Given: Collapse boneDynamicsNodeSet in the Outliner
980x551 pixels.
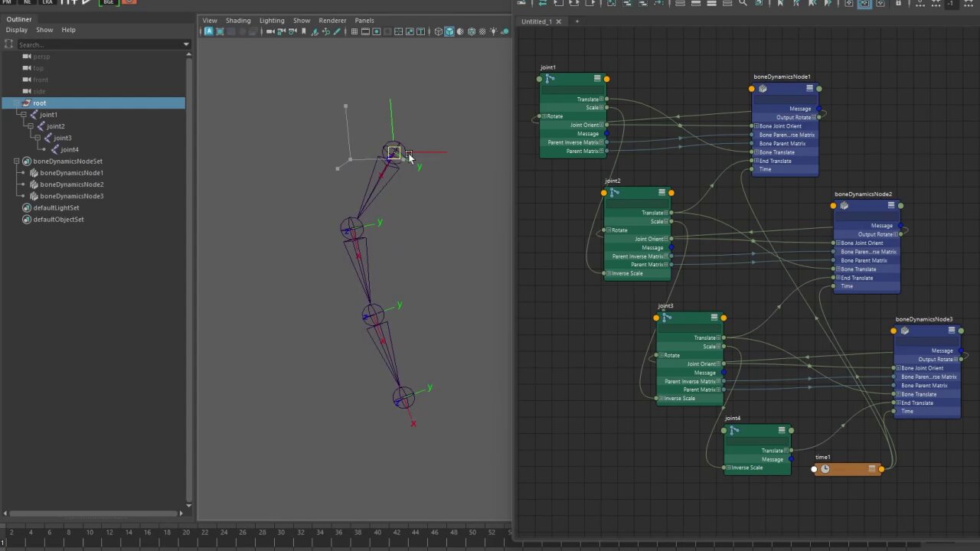Looking at the screenshot, I should [16, 161].
